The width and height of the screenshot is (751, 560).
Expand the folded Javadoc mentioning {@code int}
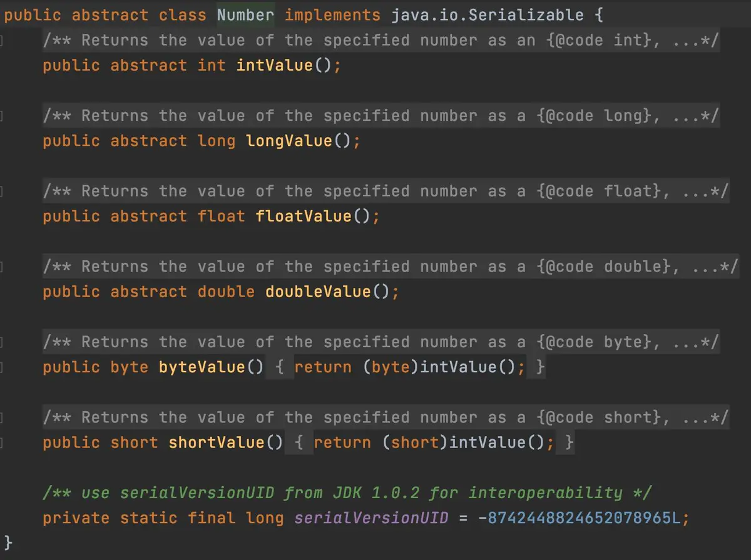tap(381, 41)
